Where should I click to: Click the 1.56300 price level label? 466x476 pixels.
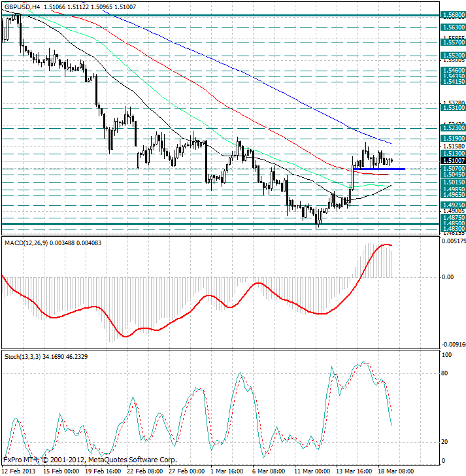[454, 27]
